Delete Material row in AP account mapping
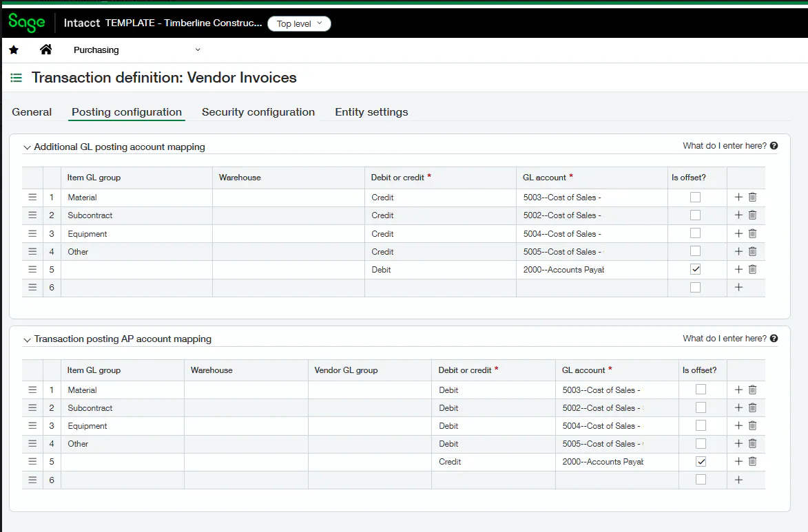 [x=752, y=390]
